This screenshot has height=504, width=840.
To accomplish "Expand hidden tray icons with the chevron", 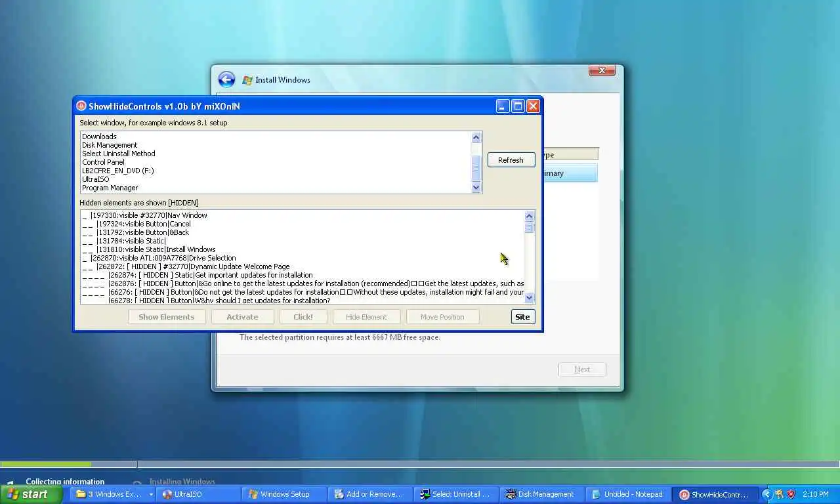I will [x=766, y=494].
